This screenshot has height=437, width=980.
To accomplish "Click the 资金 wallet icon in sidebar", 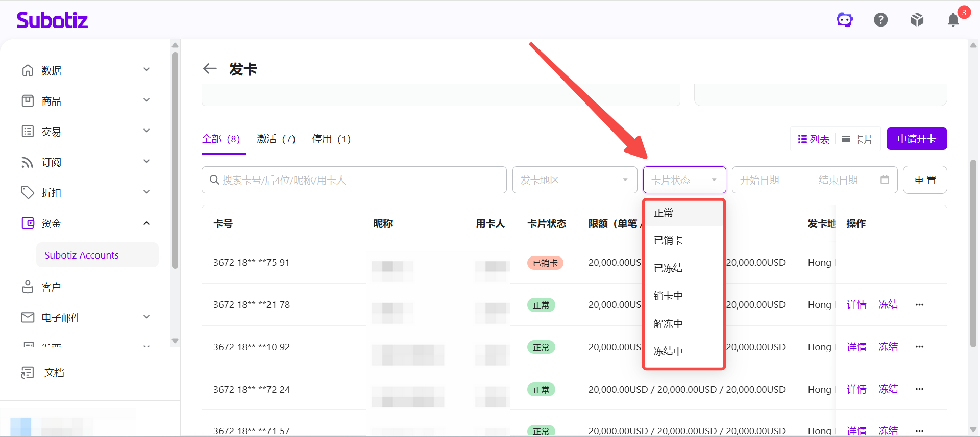I will tap(28, 223).
